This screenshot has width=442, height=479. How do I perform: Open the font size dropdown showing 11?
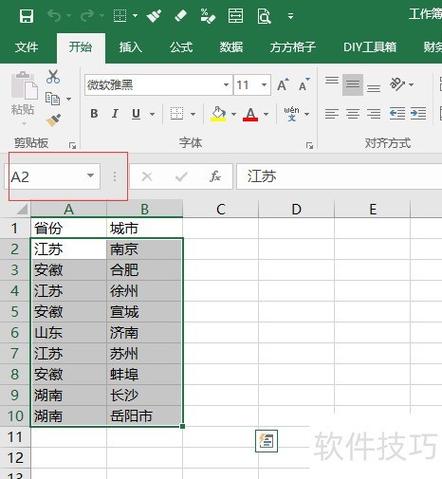click(x=264, y=85)
